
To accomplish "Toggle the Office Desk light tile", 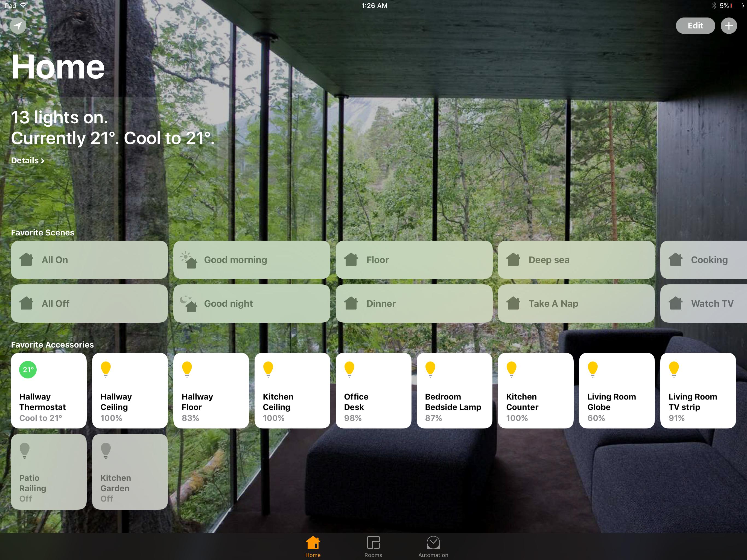I will coord(373,391).
